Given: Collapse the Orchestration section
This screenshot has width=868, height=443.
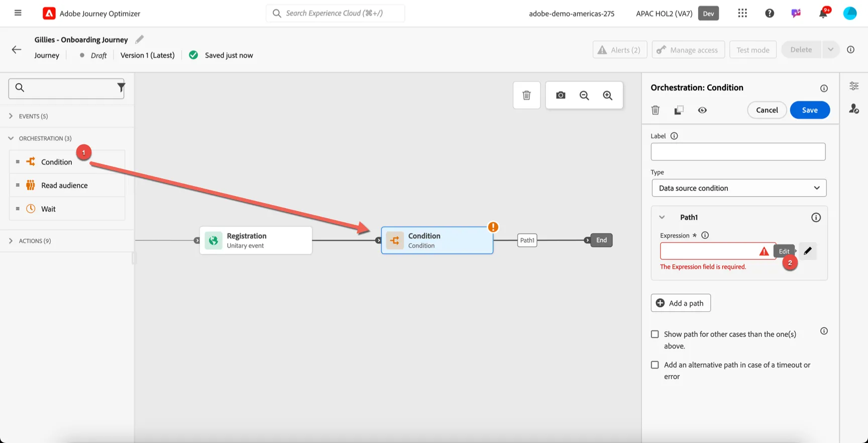Looking at the screenshot, I should click(67, 138).
